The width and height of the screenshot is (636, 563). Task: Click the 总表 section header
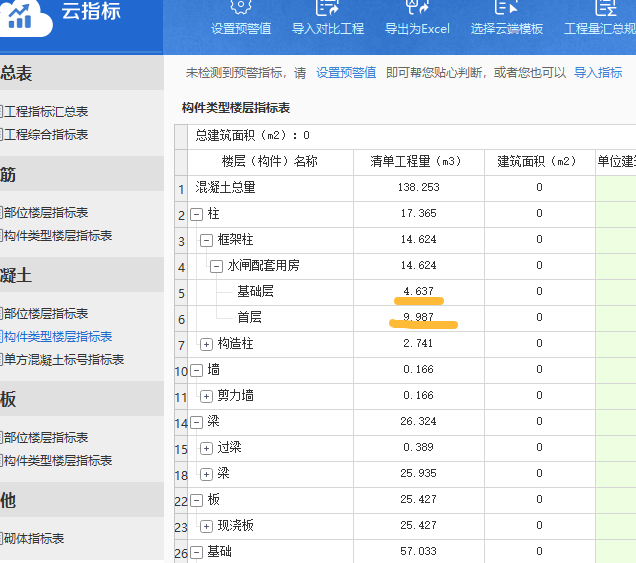coord(82,73)
